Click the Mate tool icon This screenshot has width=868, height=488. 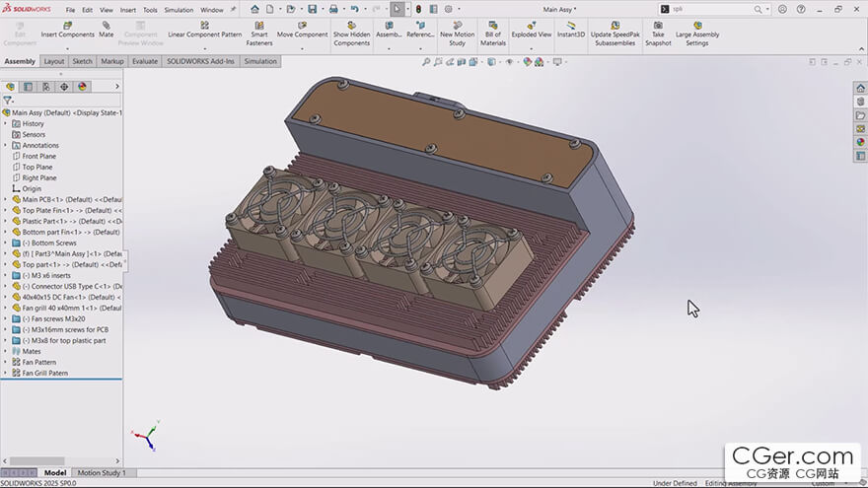pos(106,27)
